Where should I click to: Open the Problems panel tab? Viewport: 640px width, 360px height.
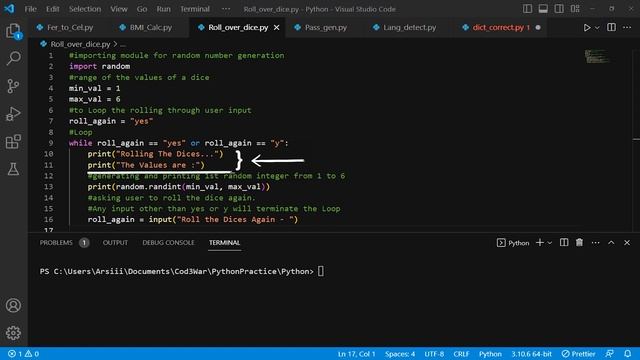pos(56,242)
